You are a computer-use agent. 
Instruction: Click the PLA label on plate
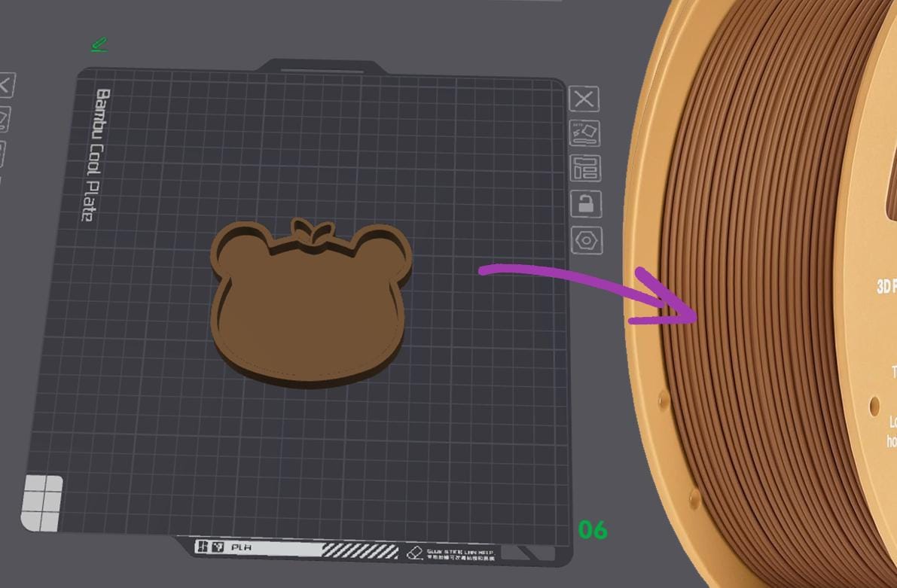click(241, 547)
